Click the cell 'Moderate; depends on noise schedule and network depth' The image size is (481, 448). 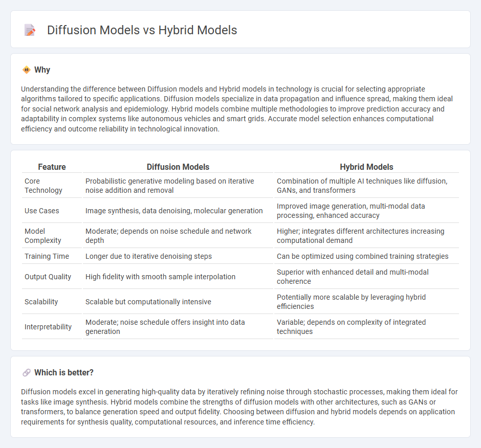178,236
